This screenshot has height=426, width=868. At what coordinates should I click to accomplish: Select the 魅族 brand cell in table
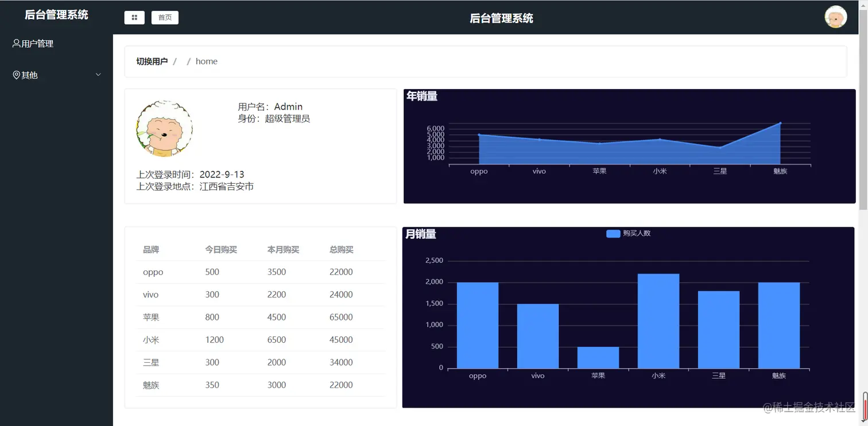pyautogui.click(x=151, y=385)
